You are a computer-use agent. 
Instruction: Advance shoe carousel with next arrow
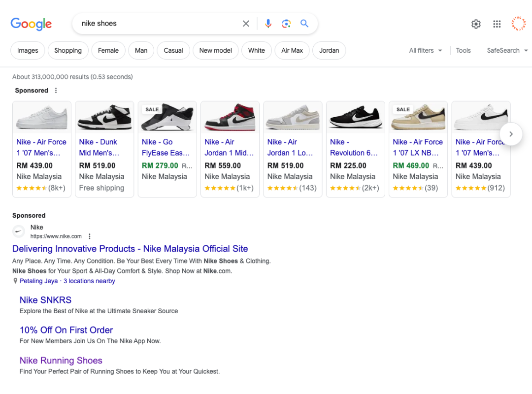pyautogui.click(x=511, y=134)
